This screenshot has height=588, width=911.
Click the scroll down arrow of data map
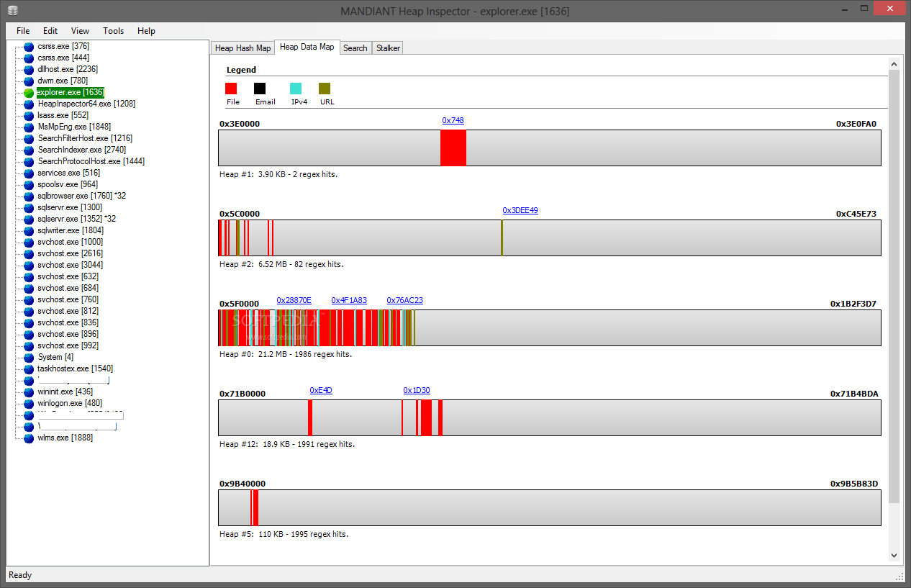tap(894, 555)
